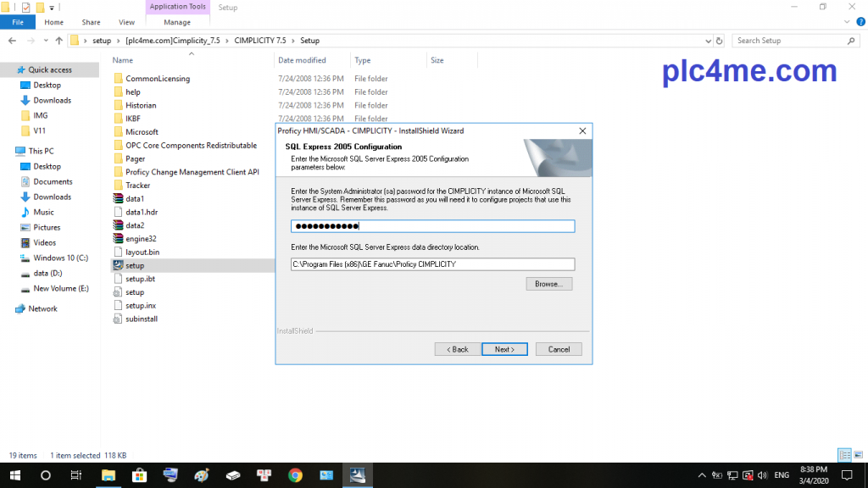Screen dimensions: 868x488
Task: Open Task View in the taskbar
Action: [76, 475]
